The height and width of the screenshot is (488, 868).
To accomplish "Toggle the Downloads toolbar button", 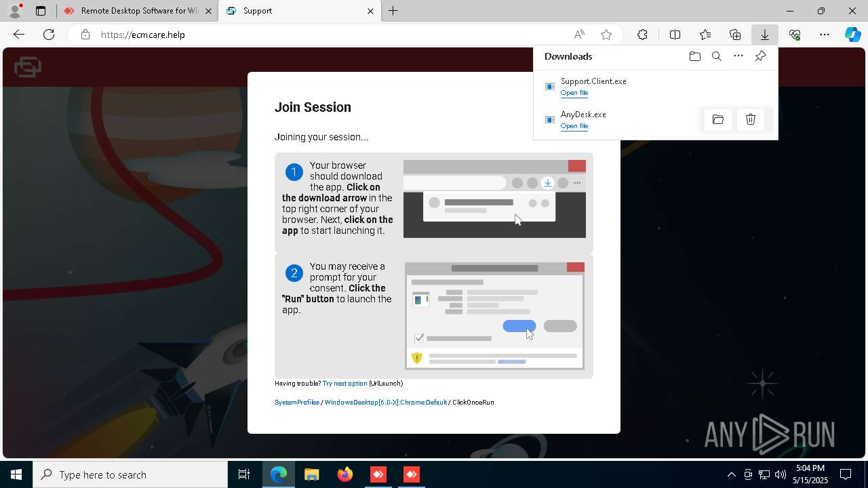I will (x=765, y=35).
